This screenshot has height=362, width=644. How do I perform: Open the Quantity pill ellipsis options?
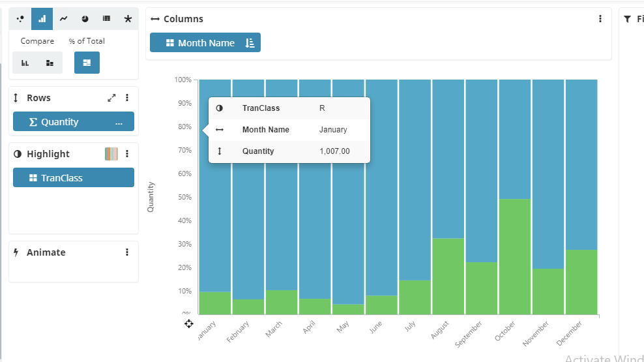[x=119, y=122]
